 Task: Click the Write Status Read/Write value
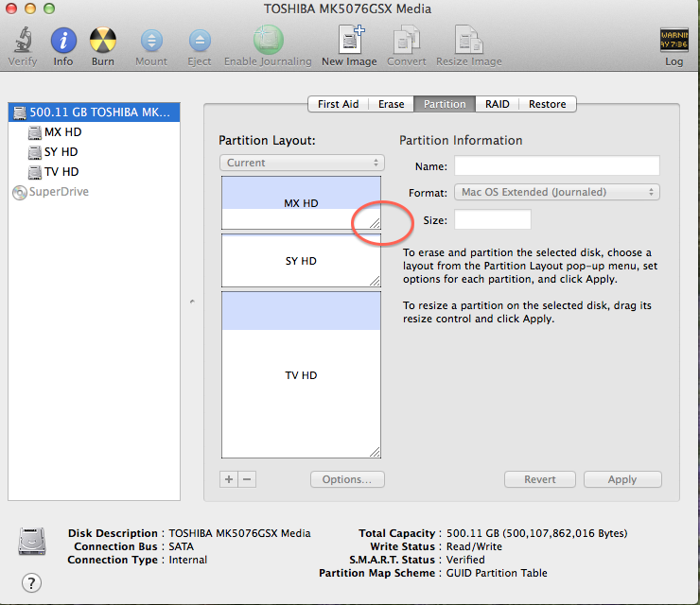474,546
